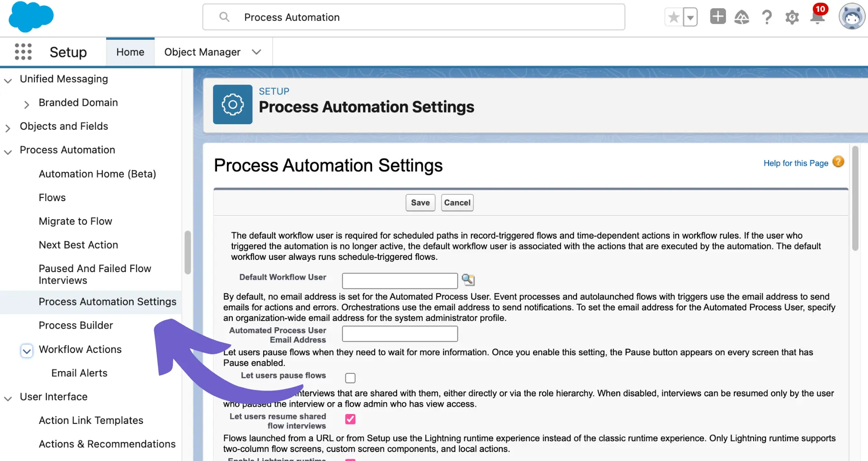Viewport: 868px width, 461px height.
Task: Click the Objects and Fields label
Action: (64, 126)
